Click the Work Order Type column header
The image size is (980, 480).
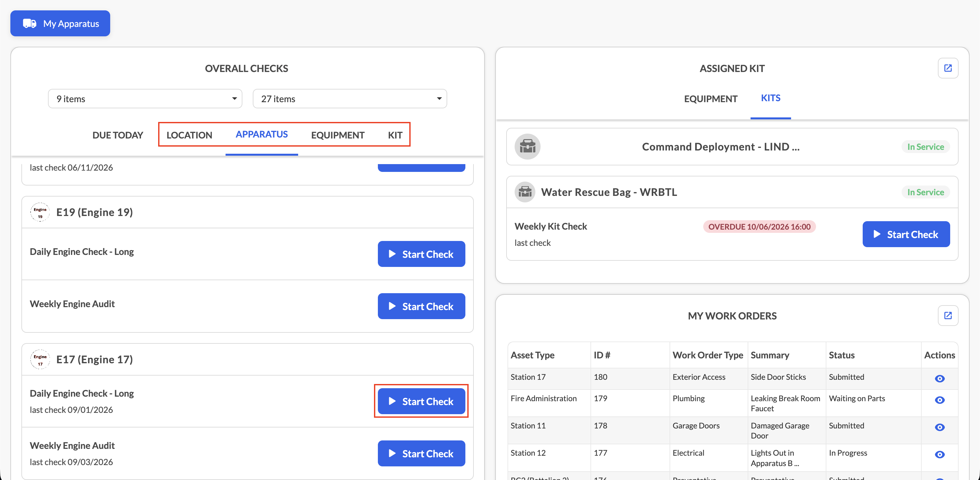pos(707,355)
